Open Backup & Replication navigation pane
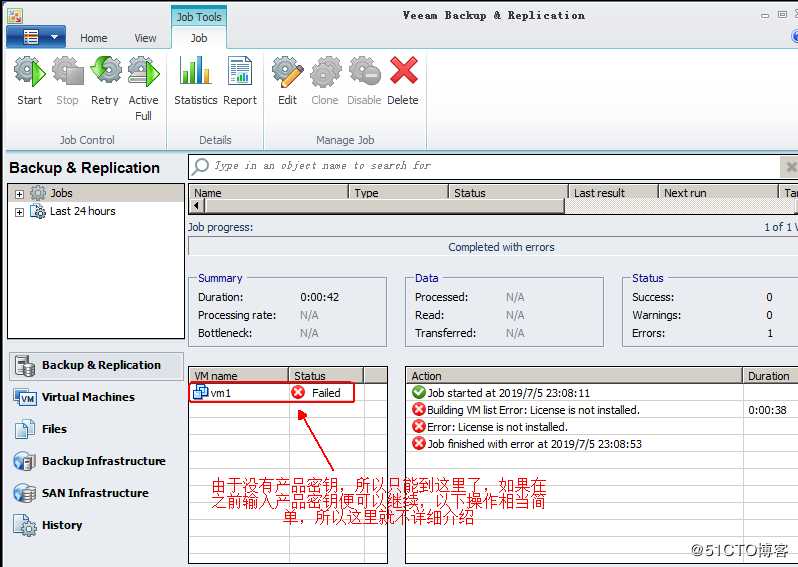Viewport: 798px width, 567px height. tap(96, 365)
